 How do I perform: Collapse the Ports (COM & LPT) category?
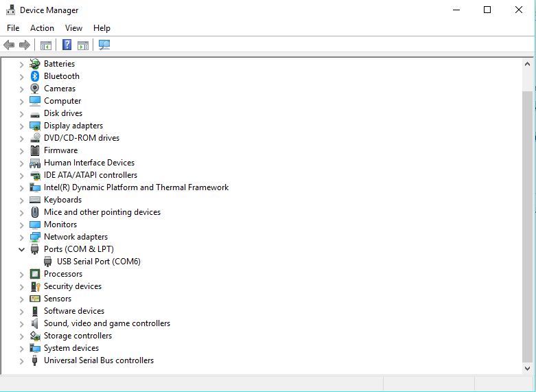[x=21, y=249]
